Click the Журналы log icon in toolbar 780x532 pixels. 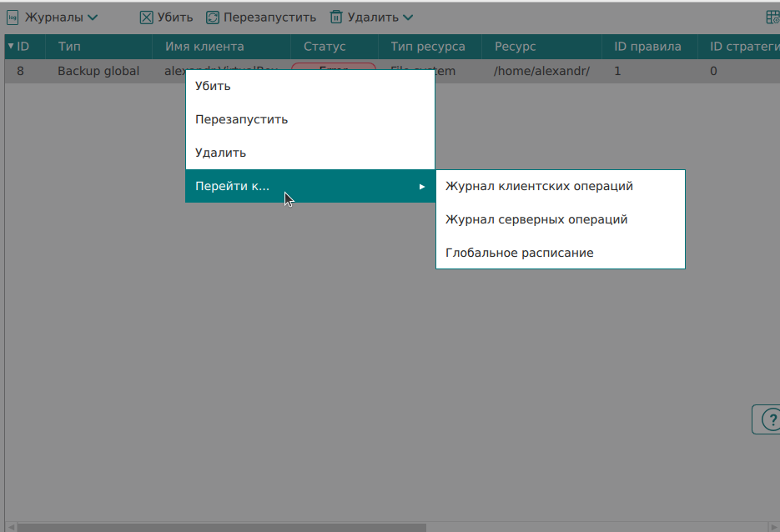[13, 17]
